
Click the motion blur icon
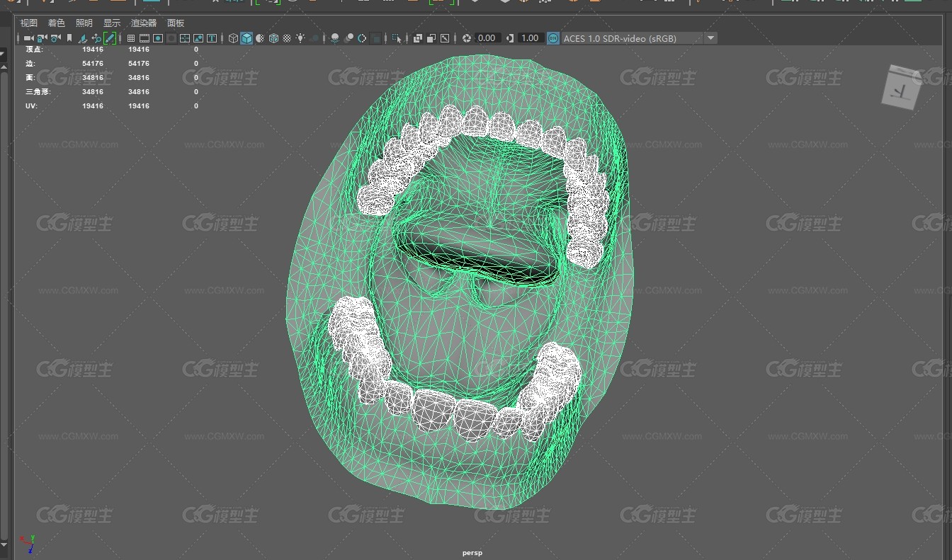point(348,38)
